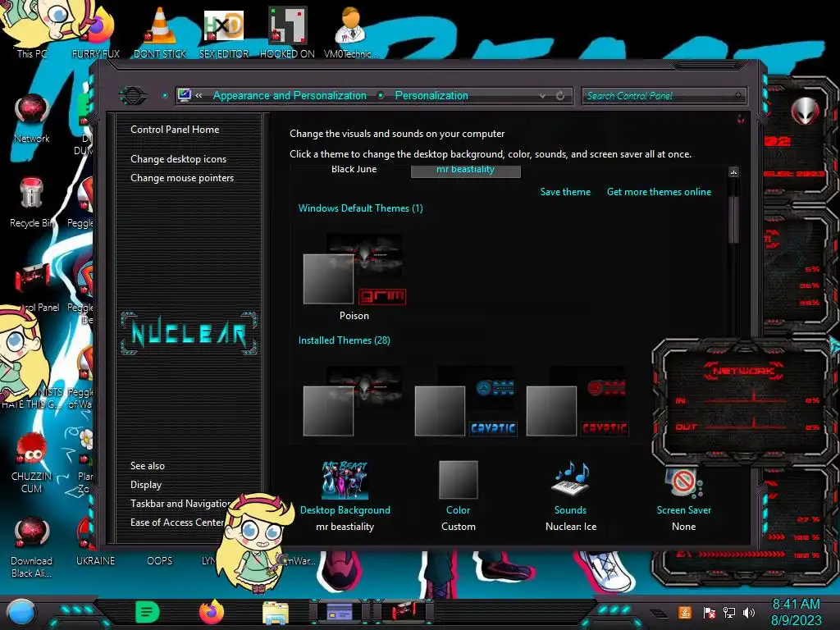Expand breadcrumb separator after Appearance and Personalization
Viewport: 840px width, 630px height.
click(x=381, y=95)
